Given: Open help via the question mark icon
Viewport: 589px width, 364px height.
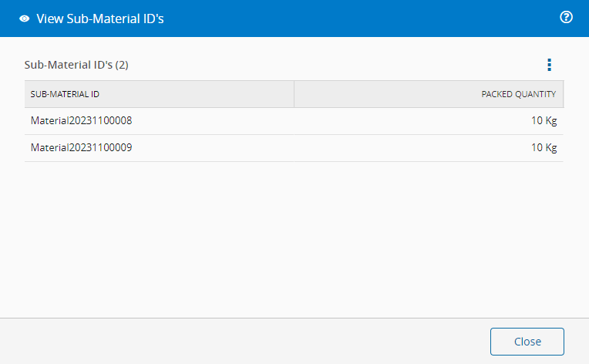Looking at the screenshot, I should click(566, 17).
